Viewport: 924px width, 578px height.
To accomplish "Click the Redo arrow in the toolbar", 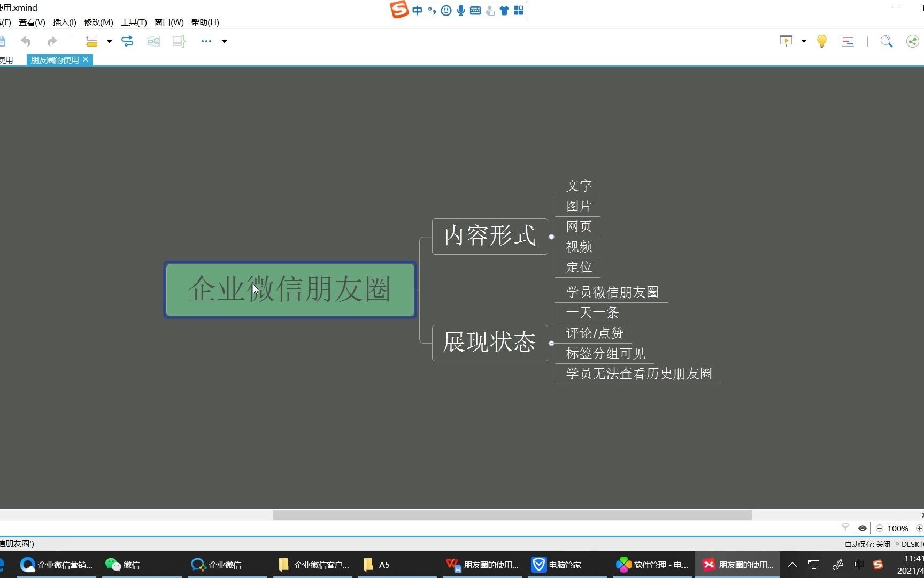I will [x=52, y=41].
